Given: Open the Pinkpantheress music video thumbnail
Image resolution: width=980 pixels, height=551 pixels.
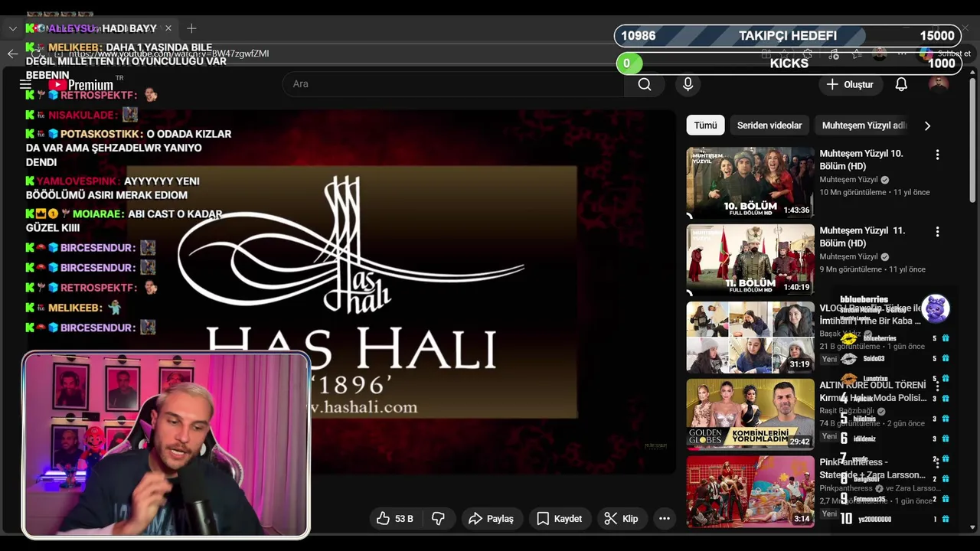Looking at the screenshot, I should click(750, 492).
